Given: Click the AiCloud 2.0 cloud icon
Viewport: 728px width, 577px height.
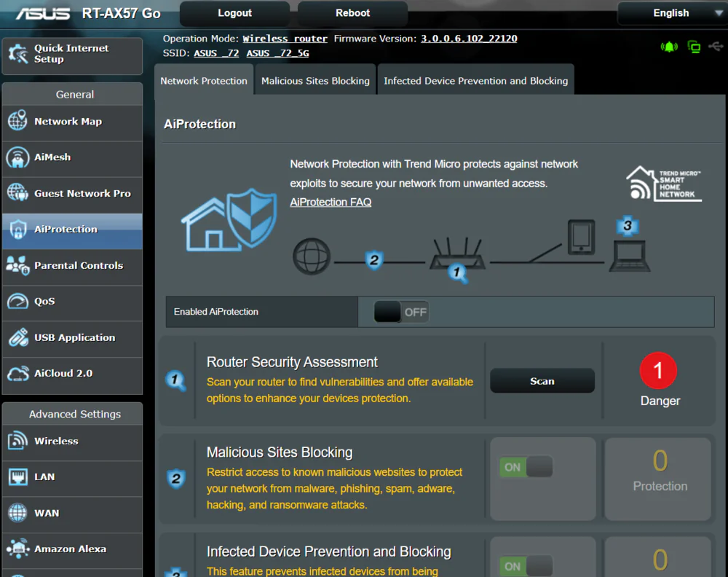Looking at the screenshot, I should click(17, 374).
